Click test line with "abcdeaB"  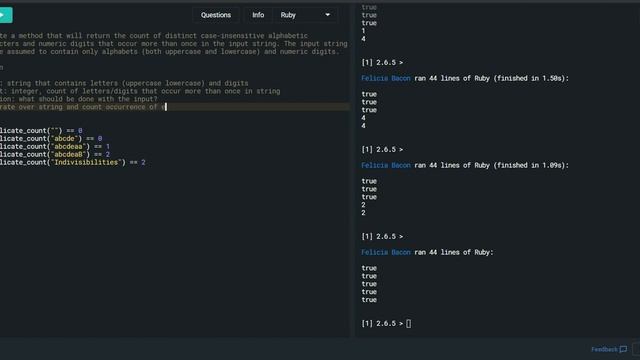[55, 154]
